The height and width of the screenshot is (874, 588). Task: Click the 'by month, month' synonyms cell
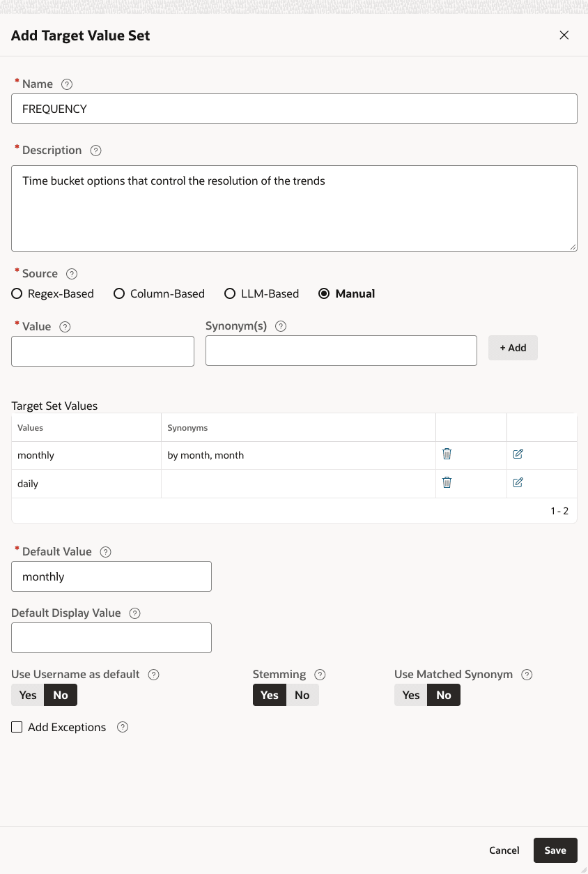click(299, 455)
